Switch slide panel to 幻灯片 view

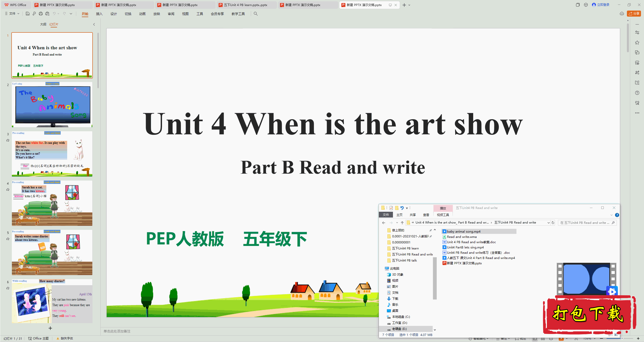point(54,24)
